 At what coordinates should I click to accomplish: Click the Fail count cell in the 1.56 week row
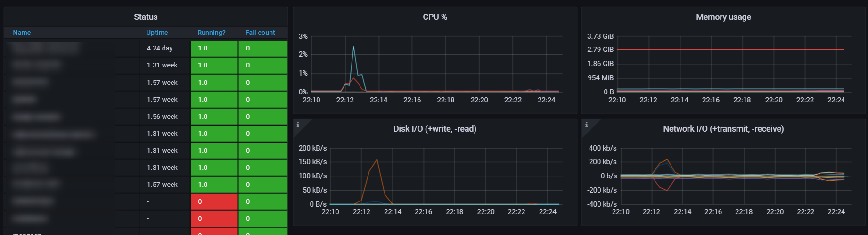[x=263, y=117]
